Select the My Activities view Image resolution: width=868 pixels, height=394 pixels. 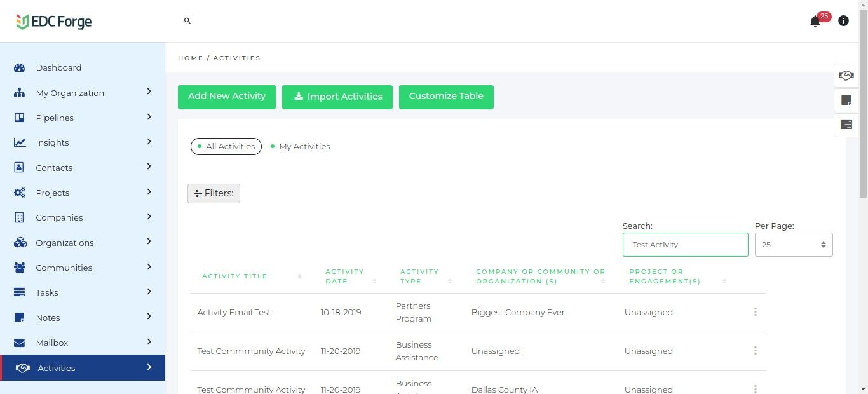coord(300,146)
